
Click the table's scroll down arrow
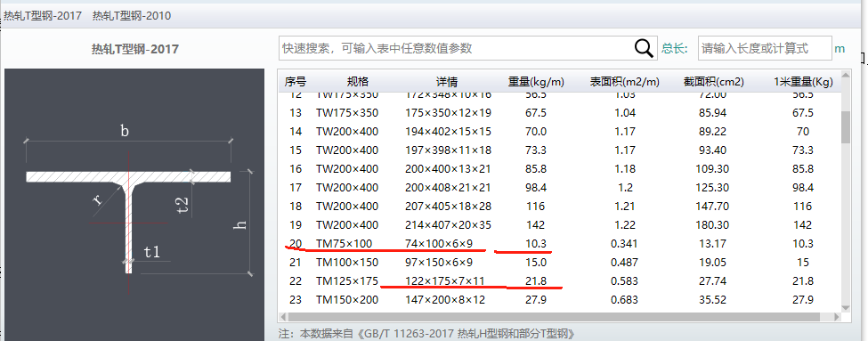(846, 307)
